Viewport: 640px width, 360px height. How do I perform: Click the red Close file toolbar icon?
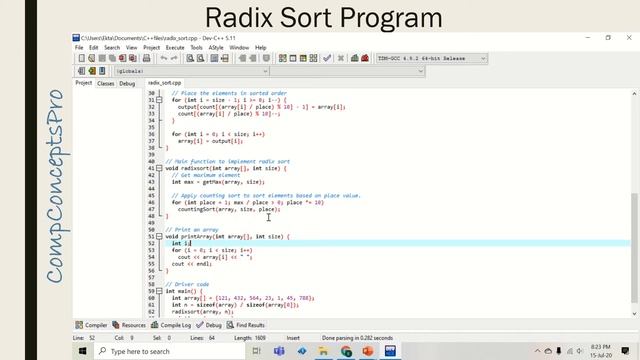(x=122, y=58)
